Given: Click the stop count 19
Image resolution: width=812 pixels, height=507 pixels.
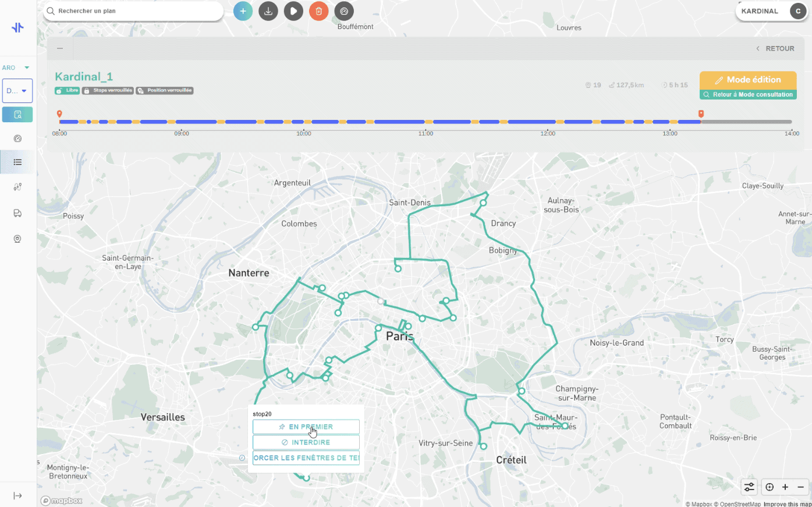Looking at the screenshot, I should [593, 85].
